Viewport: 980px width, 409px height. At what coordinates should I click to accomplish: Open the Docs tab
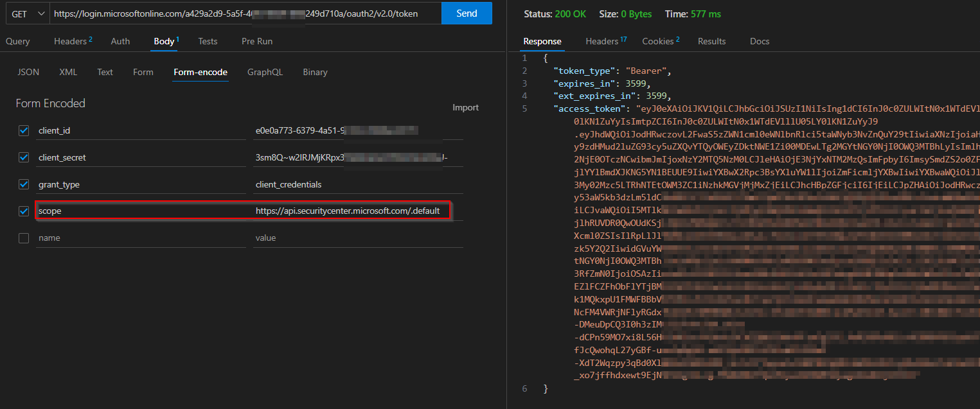tap(760, 41)
